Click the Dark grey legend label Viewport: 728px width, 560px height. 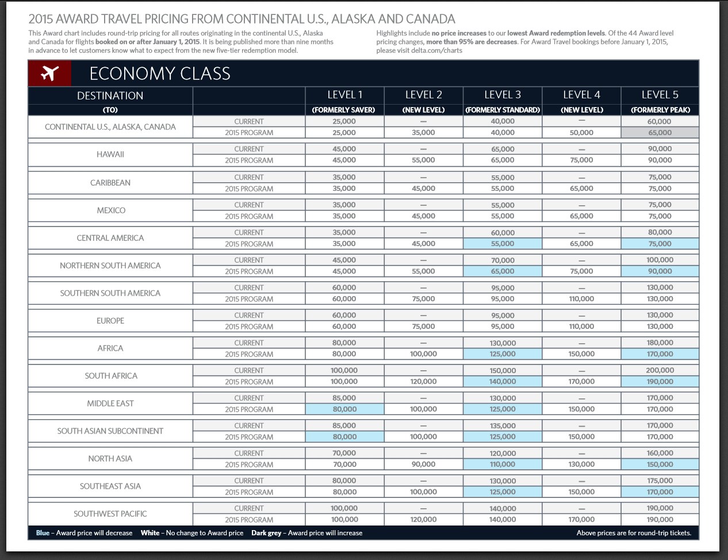pyautogui.click(x=267, y=533)
